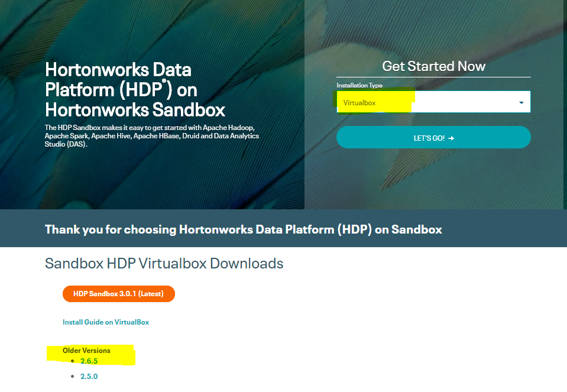Click the Get Started Now heading
The width and height of the screenshot is (567, 392).
coord(433,66)
